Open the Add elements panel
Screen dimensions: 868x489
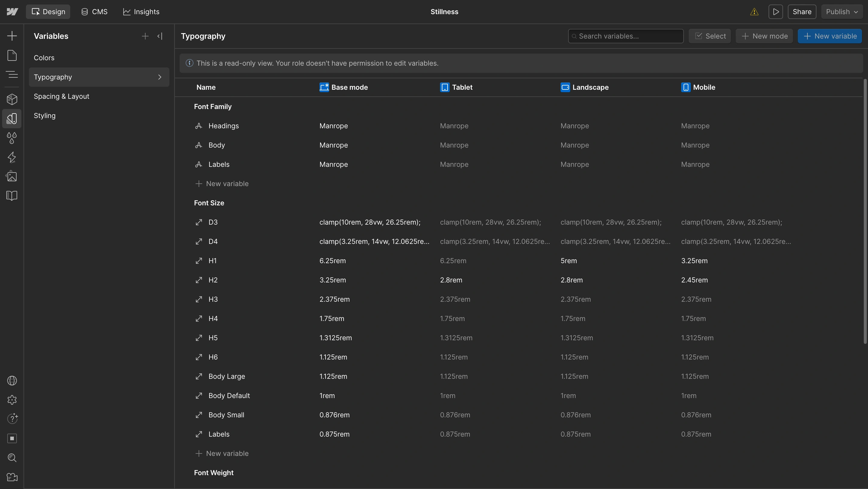pos(12,36)
